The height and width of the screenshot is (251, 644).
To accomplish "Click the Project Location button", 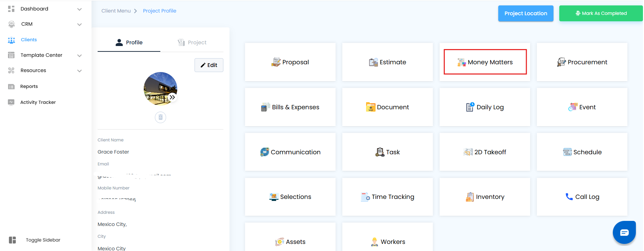I will (525, 14).
